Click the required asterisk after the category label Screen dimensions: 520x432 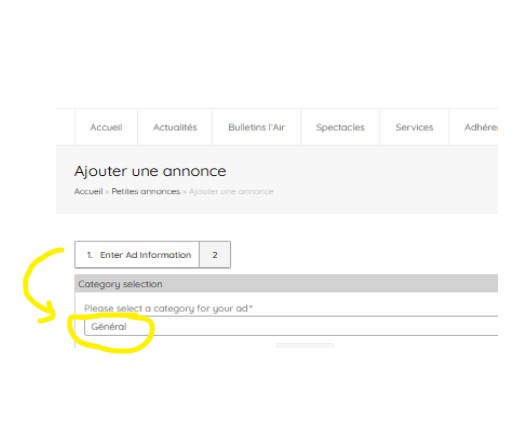(x=251, y=307)
